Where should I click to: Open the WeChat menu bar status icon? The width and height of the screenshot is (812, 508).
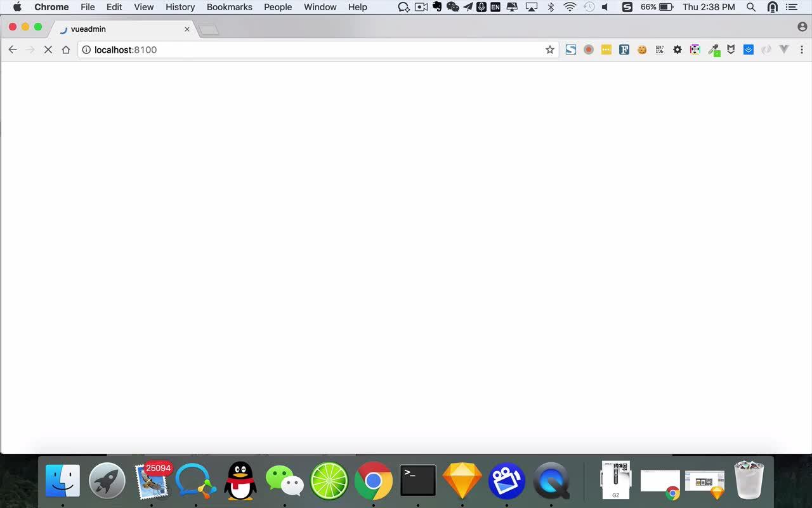[453, 7]
